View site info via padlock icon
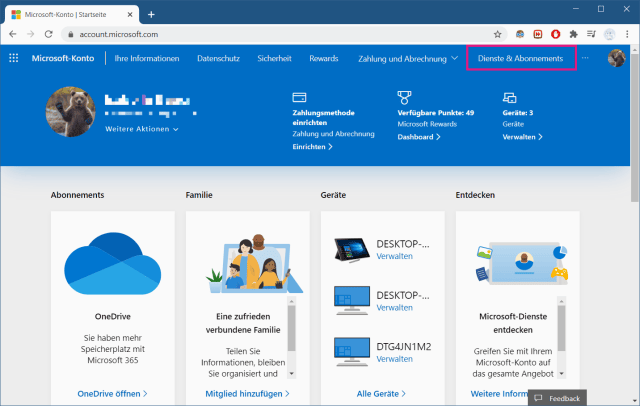This screenshot has width=640, height=406. (71, 35)
